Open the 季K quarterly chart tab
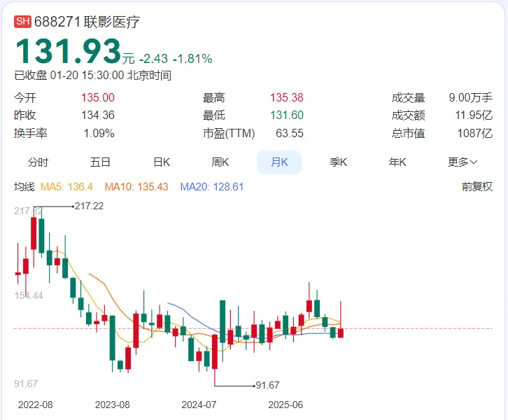The image size is (508, 420). [339, 162]
